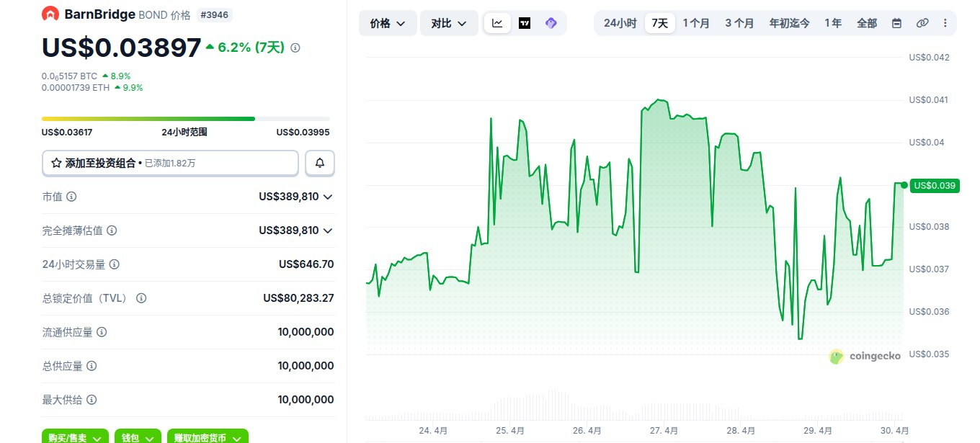Select the 全部 time range

point(867,23)
